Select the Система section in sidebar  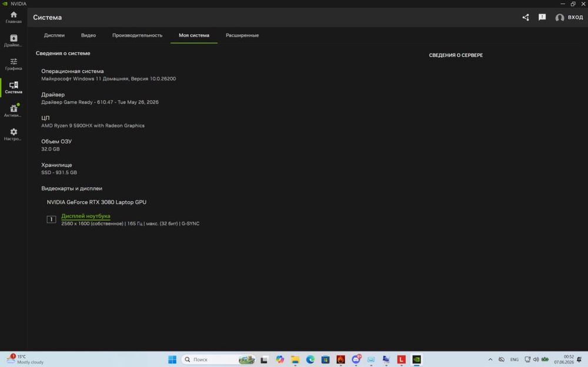tap(14, 88)
